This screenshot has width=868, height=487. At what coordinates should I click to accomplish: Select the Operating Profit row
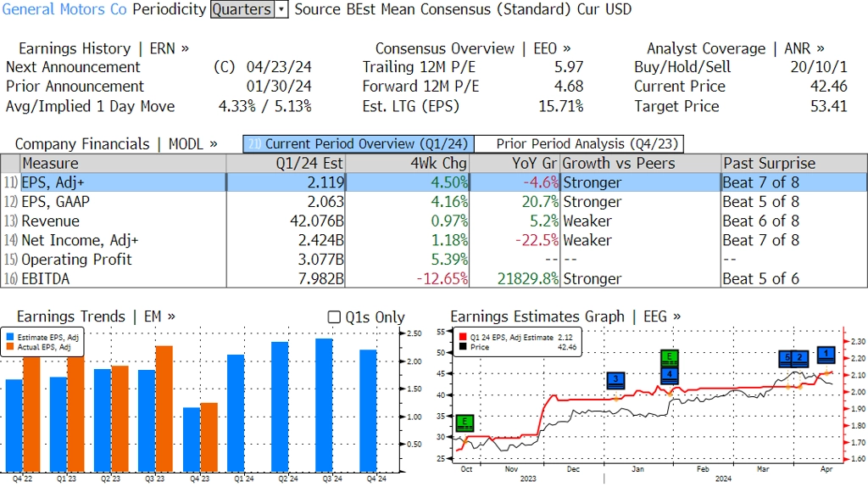point(434,260)
